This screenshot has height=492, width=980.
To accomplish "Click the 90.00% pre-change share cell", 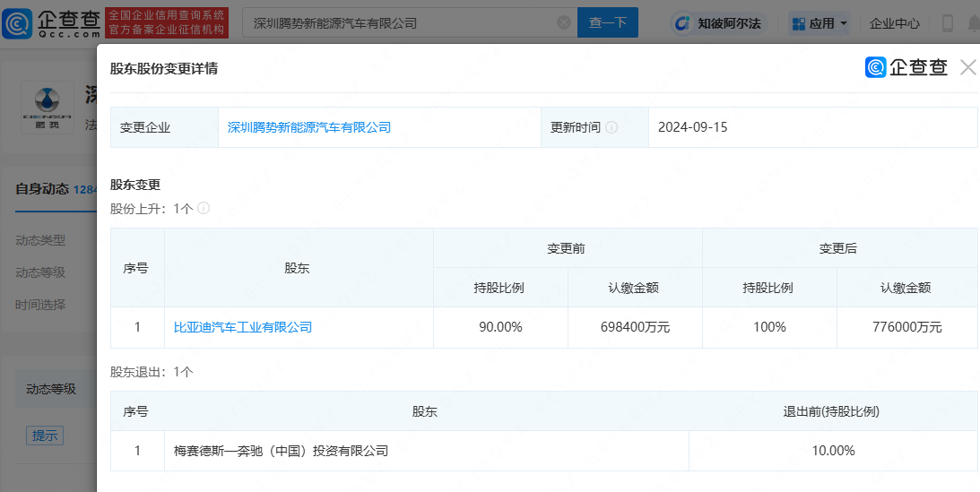I will click(x=500, y=327).
